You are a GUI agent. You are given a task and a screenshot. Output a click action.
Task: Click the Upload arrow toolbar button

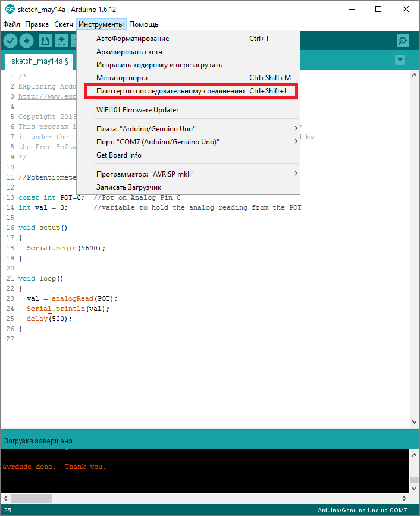pos(27,41)
